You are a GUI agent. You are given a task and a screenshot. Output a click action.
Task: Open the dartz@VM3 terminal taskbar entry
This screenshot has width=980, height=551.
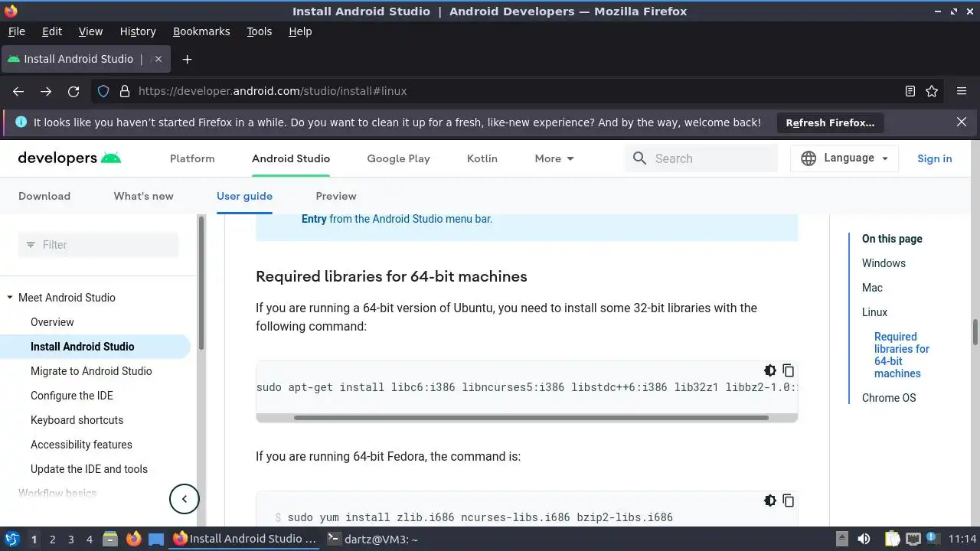coord(372,540)
